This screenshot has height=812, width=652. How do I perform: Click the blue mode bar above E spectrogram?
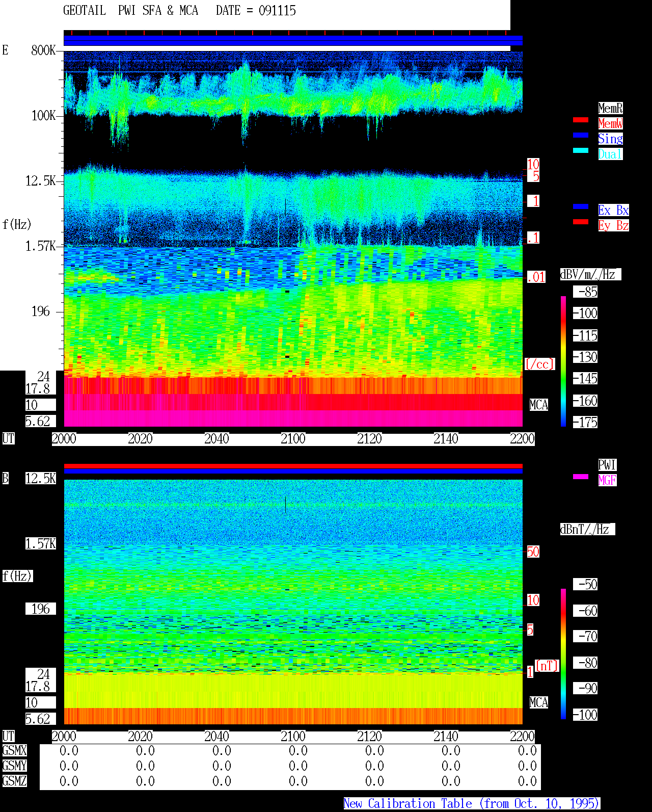pyautogui.click(x=293, y=41)
